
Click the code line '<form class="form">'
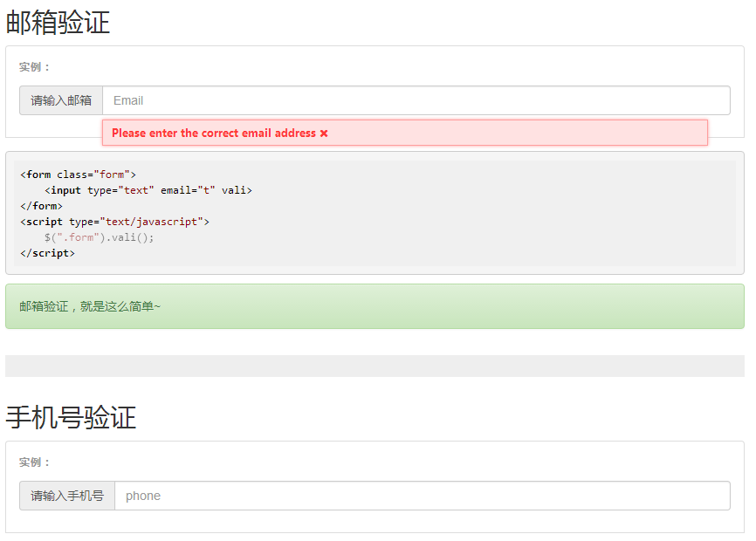coord(78,175)
